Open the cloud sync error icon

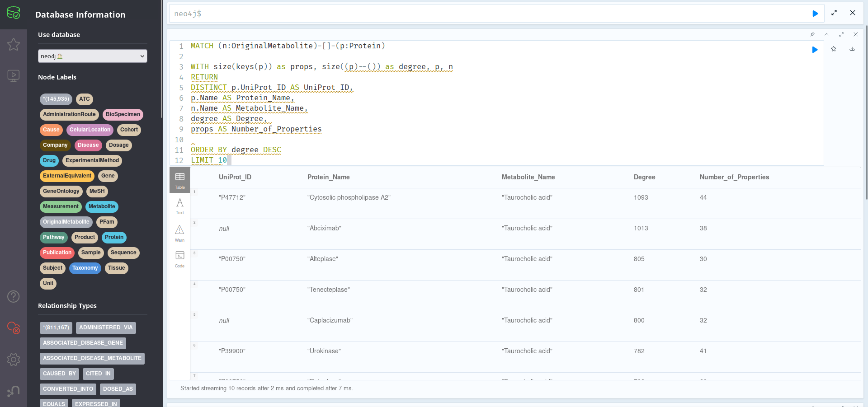[14, 328]
